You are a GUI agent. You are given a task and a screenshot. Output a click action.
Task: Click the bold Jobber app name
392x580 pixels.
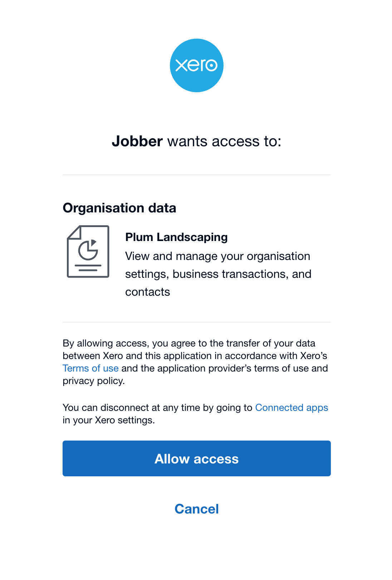tap(137, 141)
